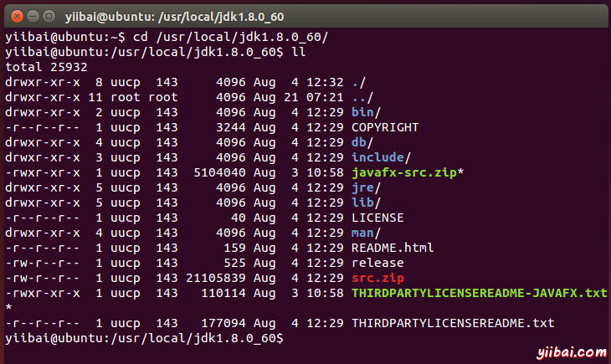Click the lib/ directory entry

click(365, 203)
